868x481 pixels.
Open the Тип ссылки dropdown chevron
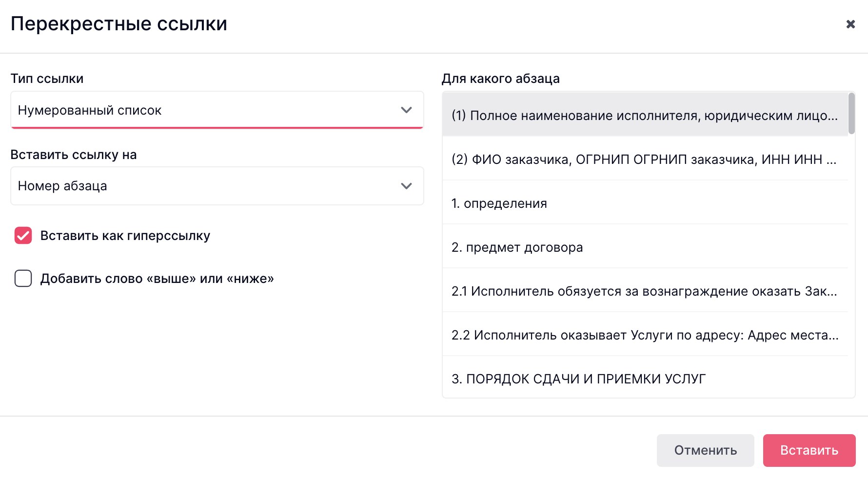(x=406, y=110)
